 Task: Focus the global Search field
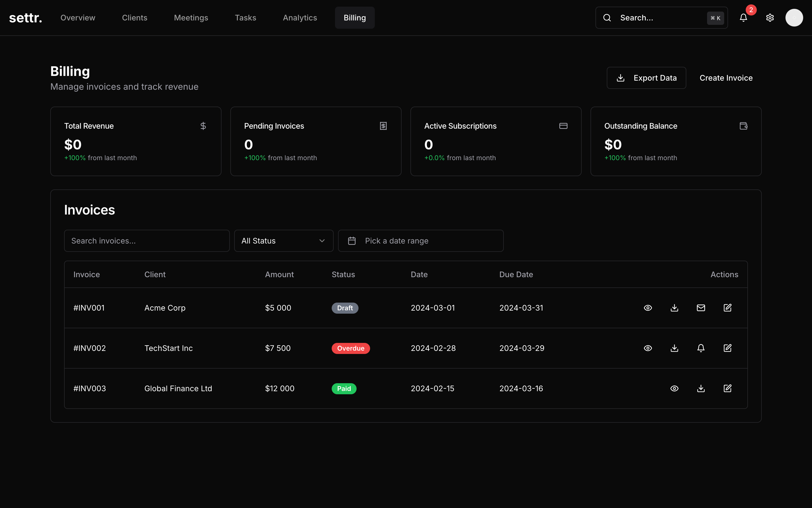point(661,18)
